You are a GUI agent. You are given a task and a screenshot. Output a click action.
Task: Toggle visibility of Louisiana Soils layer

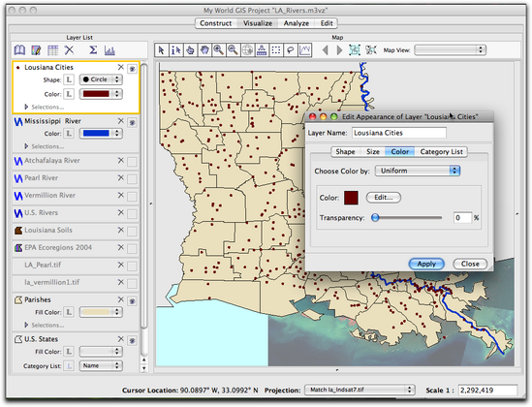tap(132, 231)
